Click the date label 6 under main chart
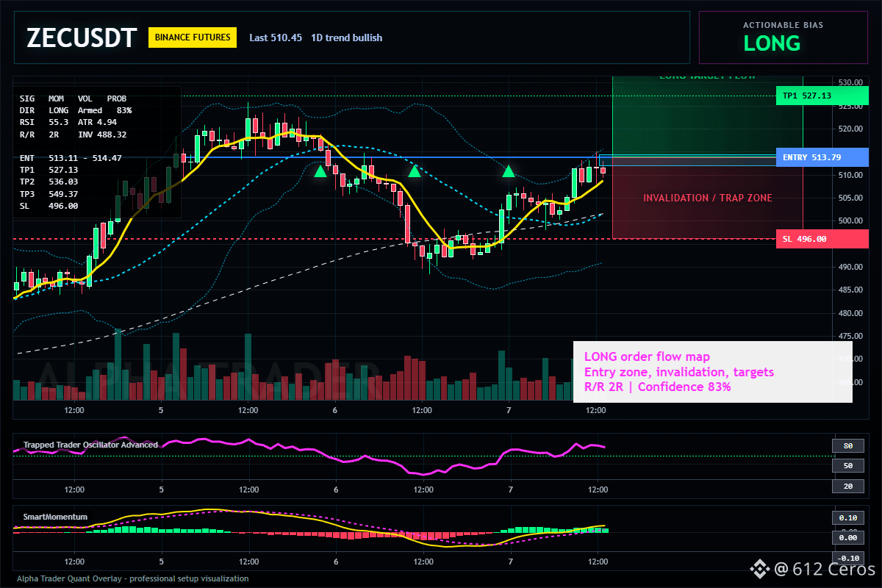The image size is (882, 588). click(335, 410)
